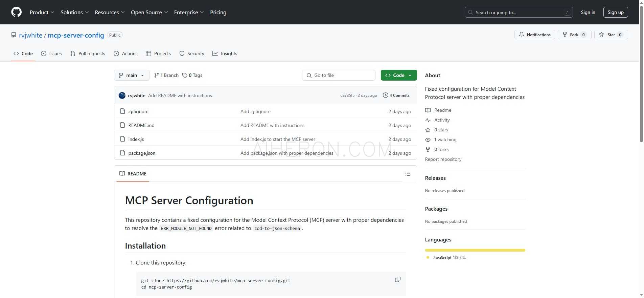The width and height of the screenshot is (644, 298).
Task: View the 1 Branch link
Action: 166,75
